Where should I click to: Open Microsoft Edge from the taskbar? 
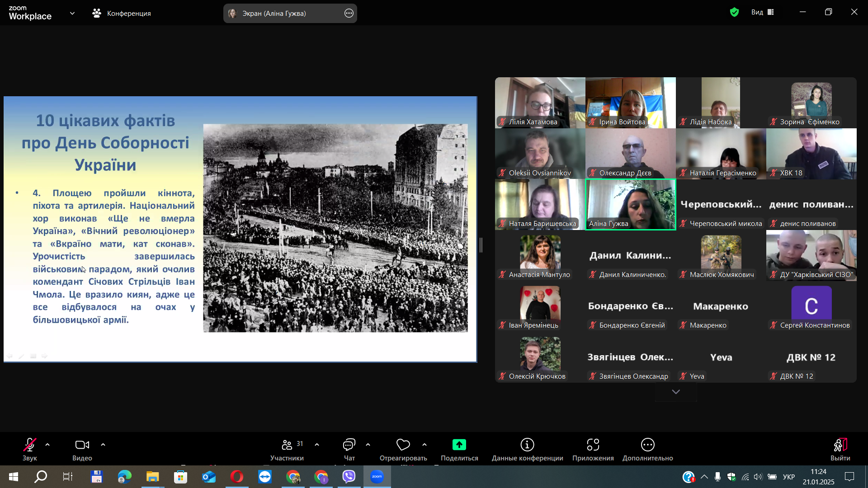tap(125, 477)
